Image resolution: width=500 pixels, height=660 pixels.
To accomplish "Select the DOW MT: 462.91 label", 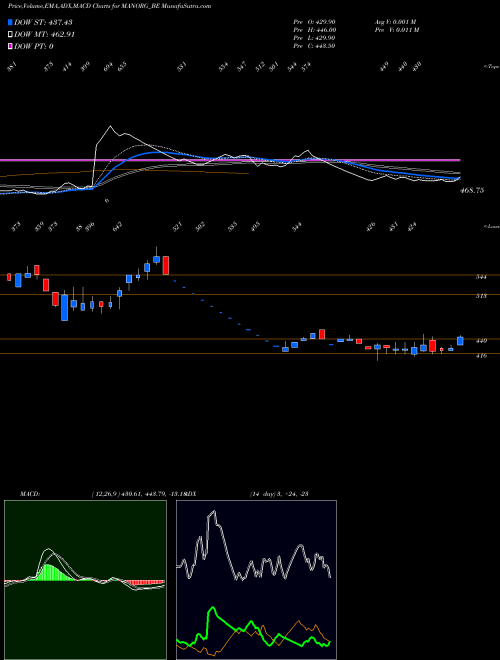I will [44, 35].
